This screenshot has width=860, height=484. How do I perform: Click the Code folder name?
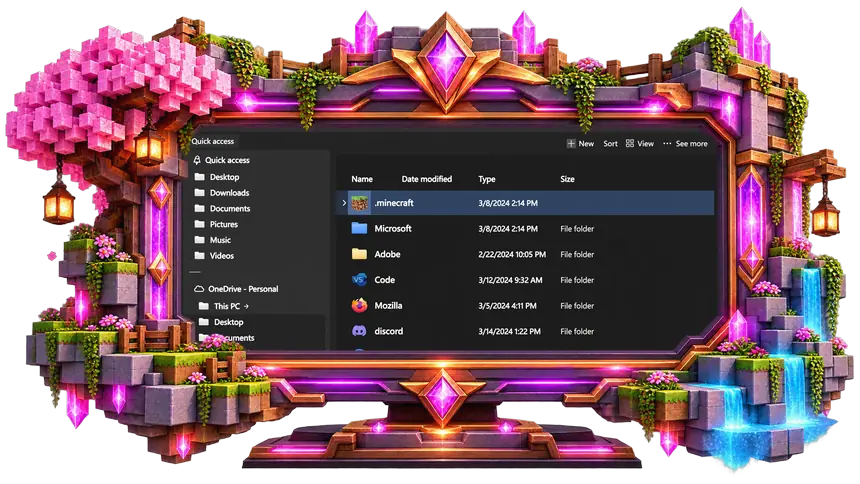point(384,280)
